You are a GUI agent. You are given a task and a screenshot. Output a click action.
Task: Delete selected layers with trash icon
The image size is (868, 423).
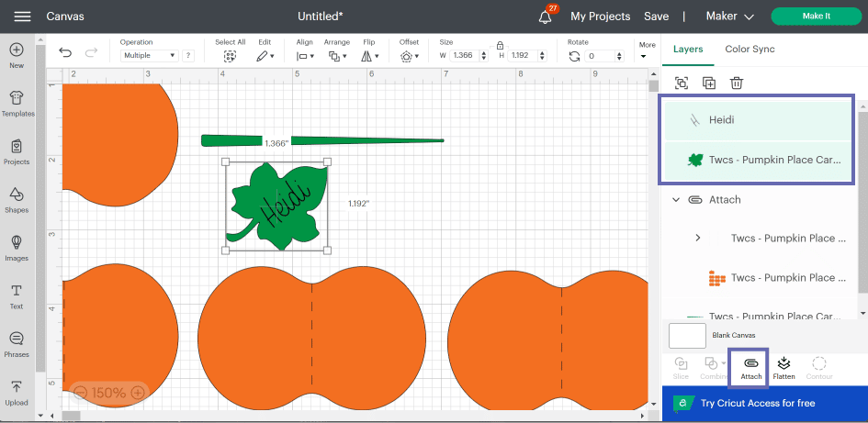pyautogui.click(x=737, y=83)
